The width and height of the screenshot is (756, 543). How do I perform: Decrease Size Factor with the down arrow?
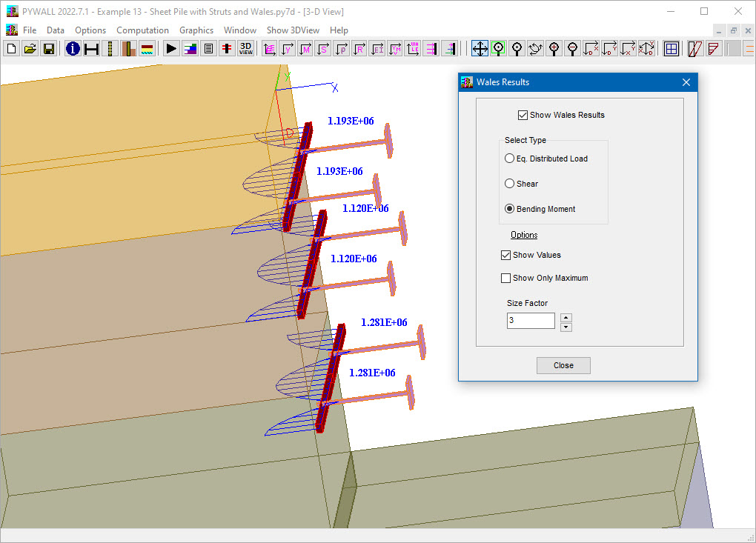tap(566, 327)
